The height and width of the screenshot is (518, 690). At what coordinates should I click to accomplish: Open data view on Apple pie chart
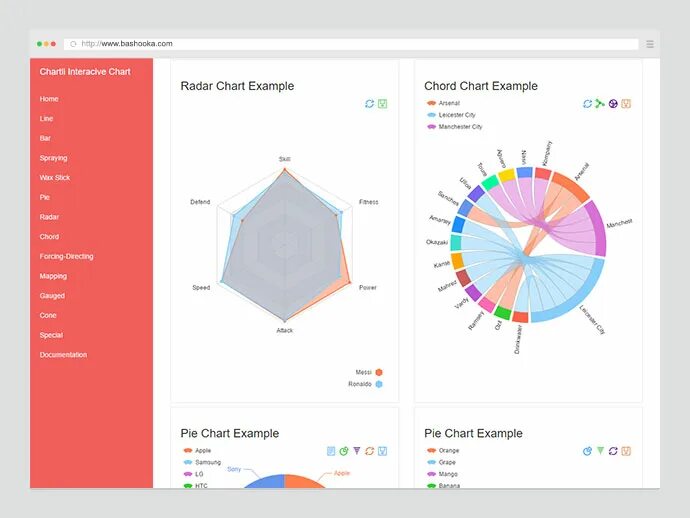click(x=331, y=451)
